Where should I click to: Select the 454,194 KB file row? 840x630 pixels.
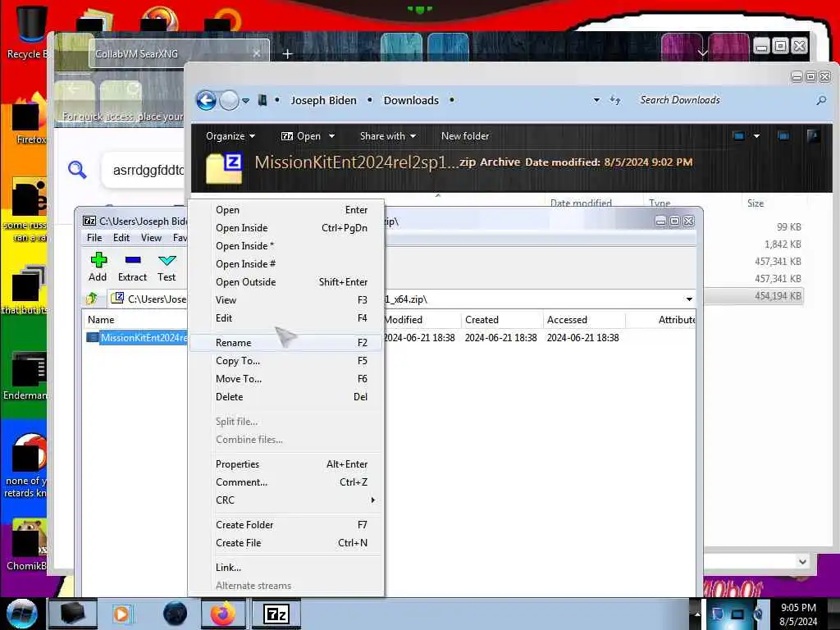click(x=753, y=295)
